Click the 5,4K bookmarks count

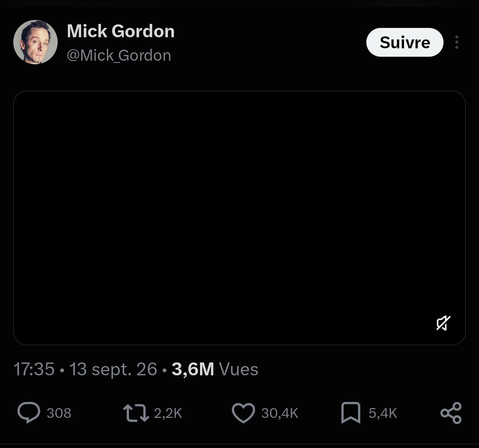coord(383,413)
